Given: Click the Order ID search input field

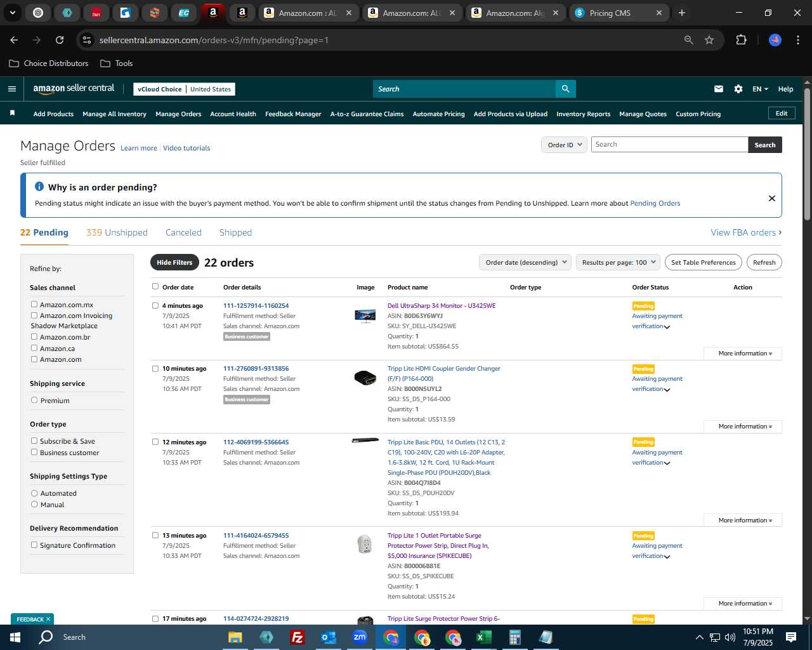Looking at the screenshot, I should (x=669, y=145).
